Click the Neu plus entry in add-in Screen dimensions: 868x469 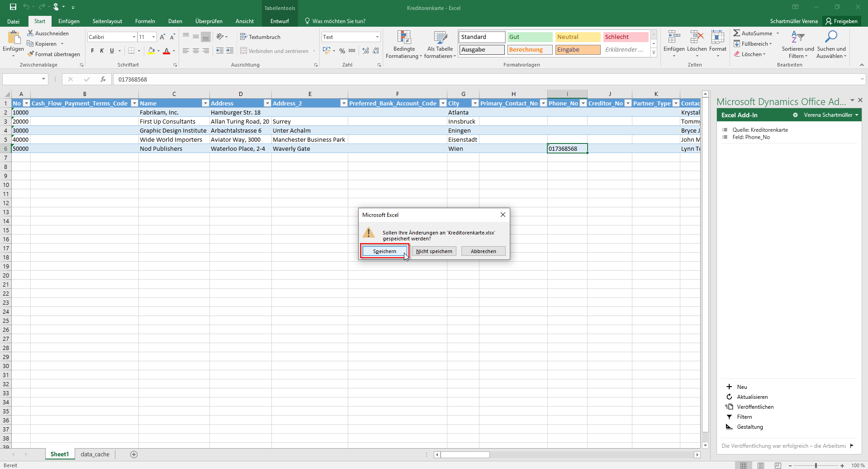[736, 387]
